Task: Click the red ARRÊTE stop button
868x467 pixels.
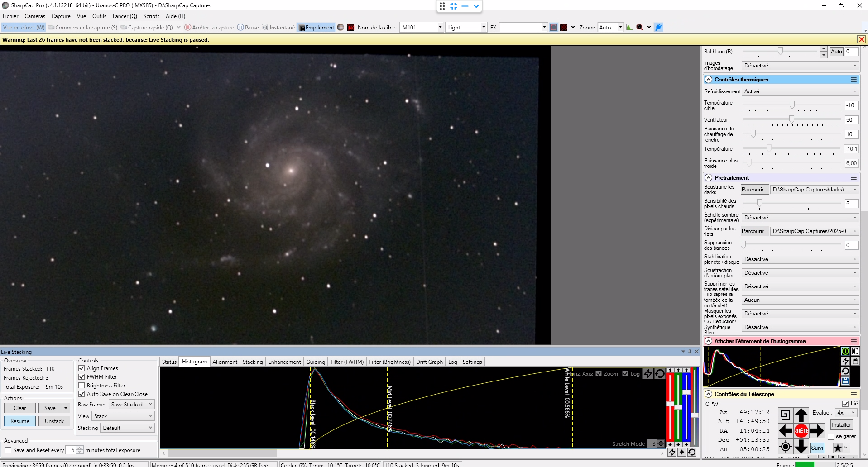Action: 801,431
